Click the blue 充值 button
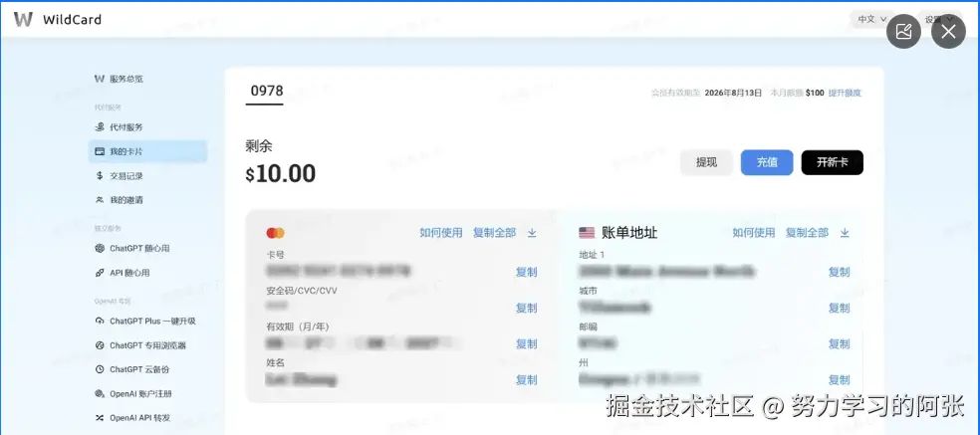Image resolution: width=980 pixels, height=435 pixels. pyautogui.click(x=767, y=162)
